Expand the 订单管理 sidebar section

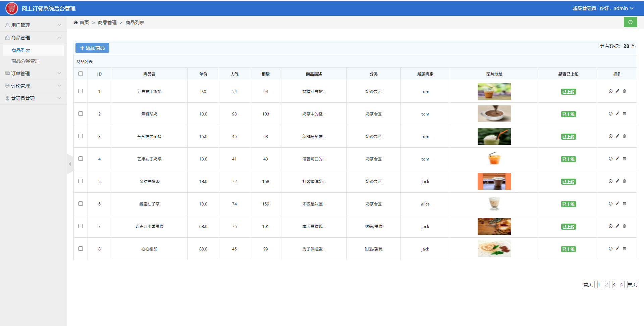[33, 74]
